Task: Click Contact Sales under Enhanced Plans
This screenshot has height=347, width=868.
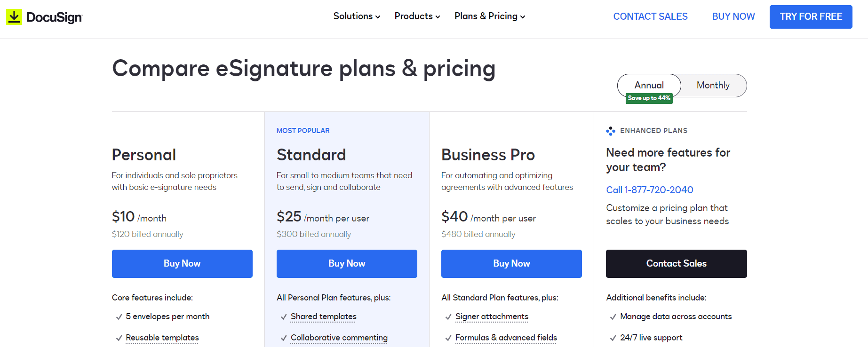Action: [676, 263]
